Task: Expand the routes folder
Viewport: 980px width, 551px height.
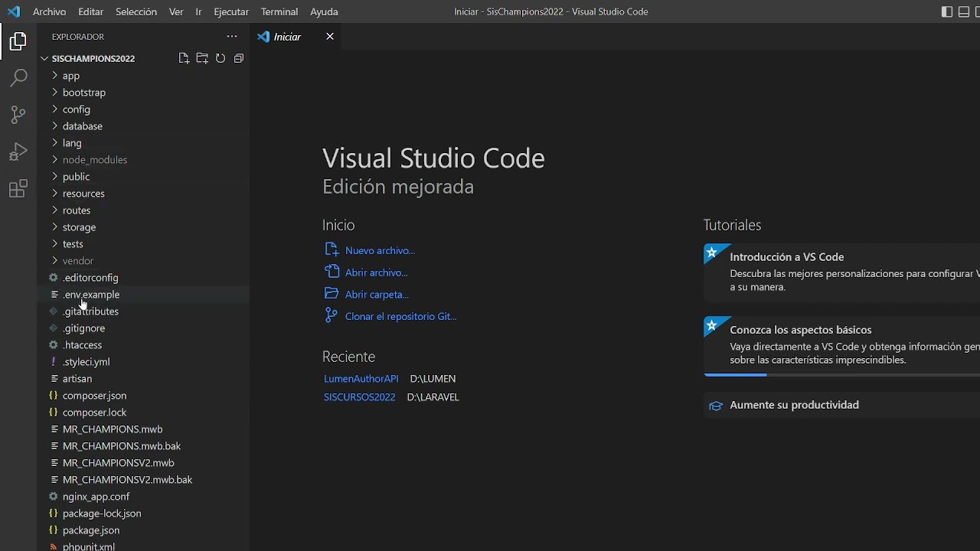Action: pyautogui.click(x=77, y=210)
